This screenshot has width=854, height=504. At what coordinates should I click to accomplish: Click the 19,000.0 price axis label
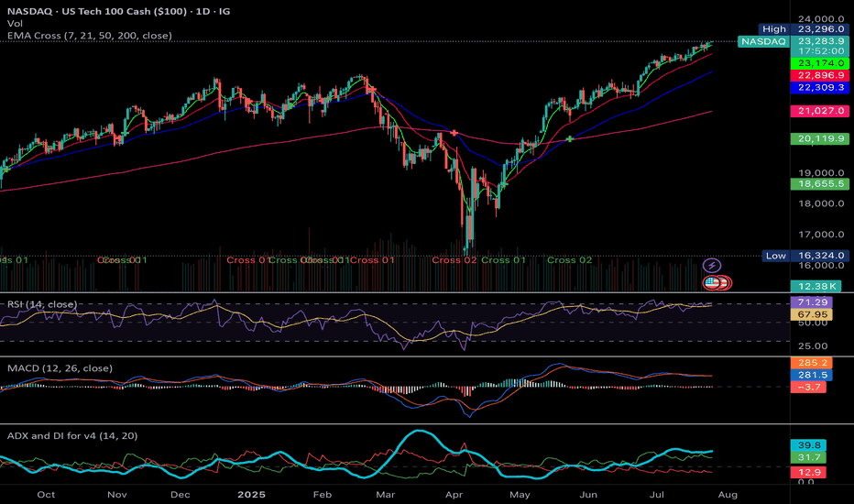point(821,173)
